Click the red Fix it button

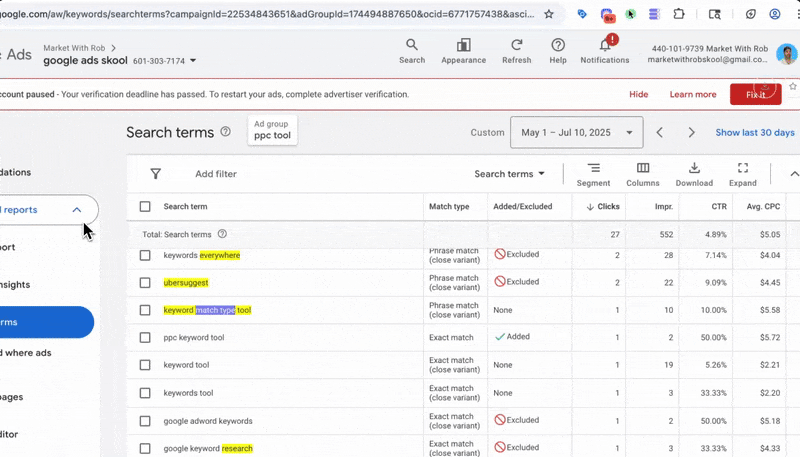[756, 94]
